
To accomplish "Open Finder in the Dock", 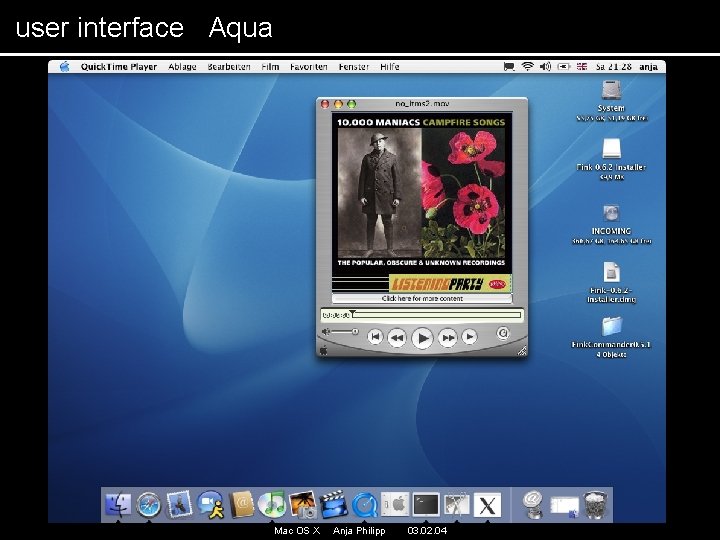I will [118, 504].
